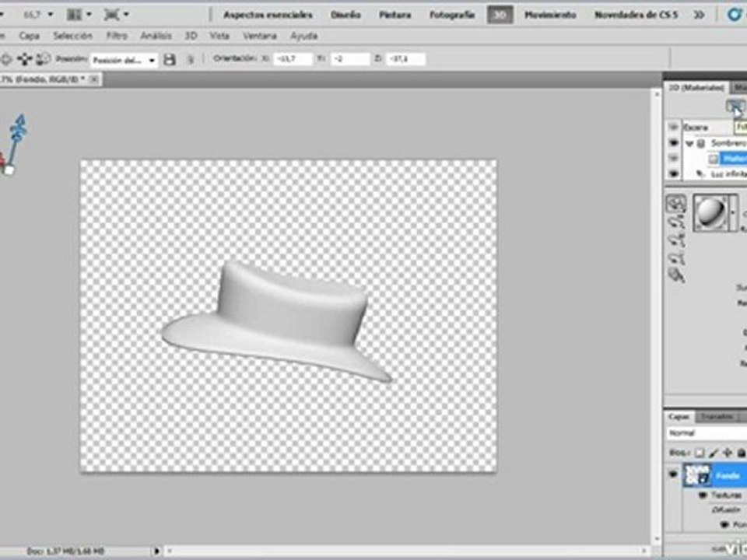Open the material picker dropdown arrow
The image size is (747, 560).
733,212
